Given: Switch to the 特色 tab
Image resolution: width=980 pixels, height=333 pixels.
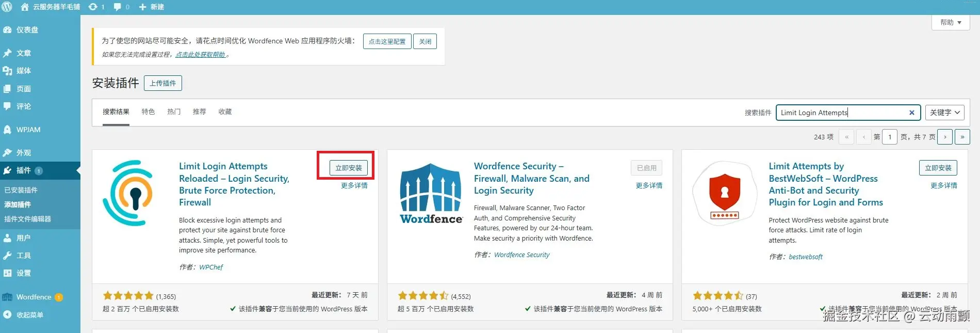Looking at the screenshot, I should click(x=148, y=112).
